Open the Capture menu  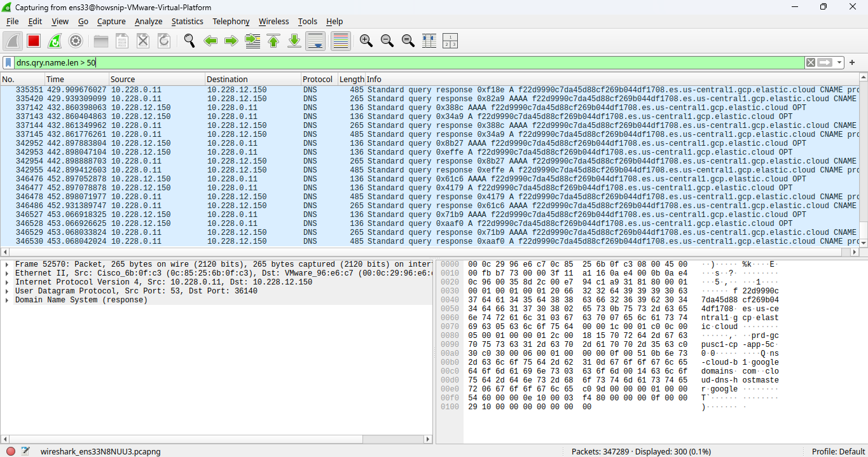(x=111, y=21)
